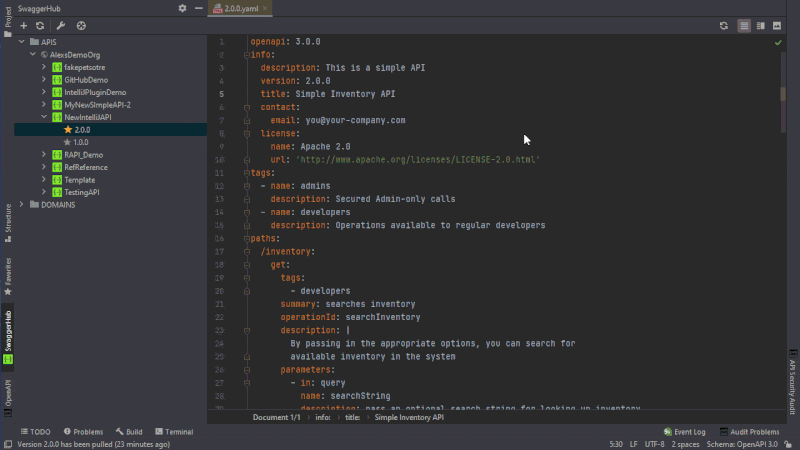This screenshot has width=800, height=450.
Task: Change the 2 spaces indent setting
Action: click(x=685, y=444)
